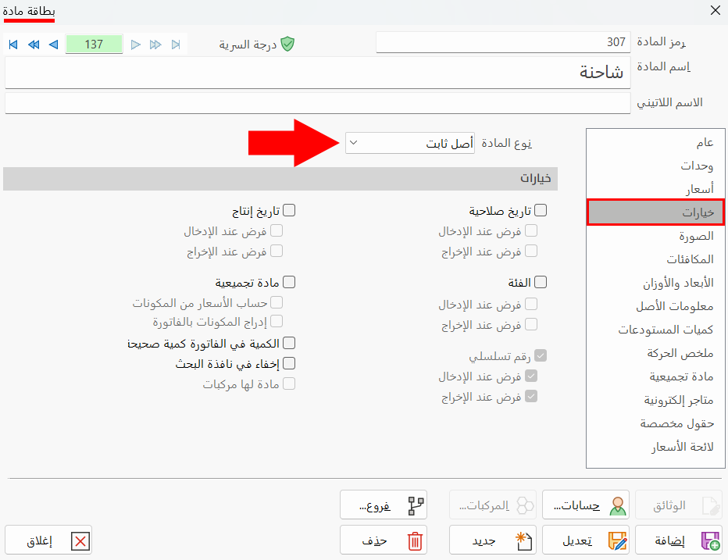Click the إسم المادة text field
This screenshot has height=560, width=728.
(x=312, y=72)
